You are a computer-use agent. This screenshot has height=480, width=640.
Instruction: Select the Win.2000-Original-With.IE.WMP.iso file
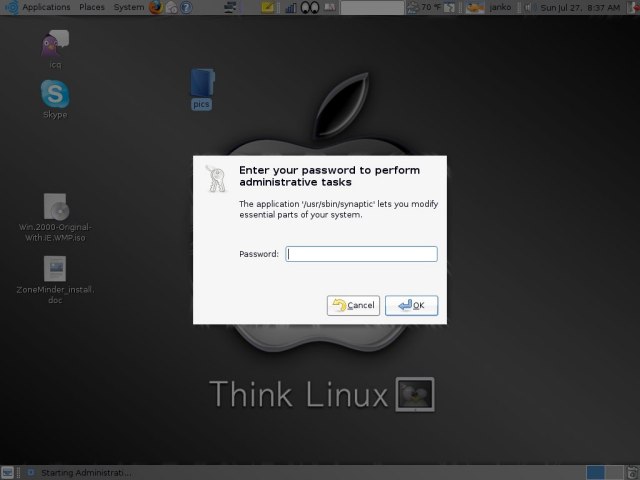click(55, 218)
